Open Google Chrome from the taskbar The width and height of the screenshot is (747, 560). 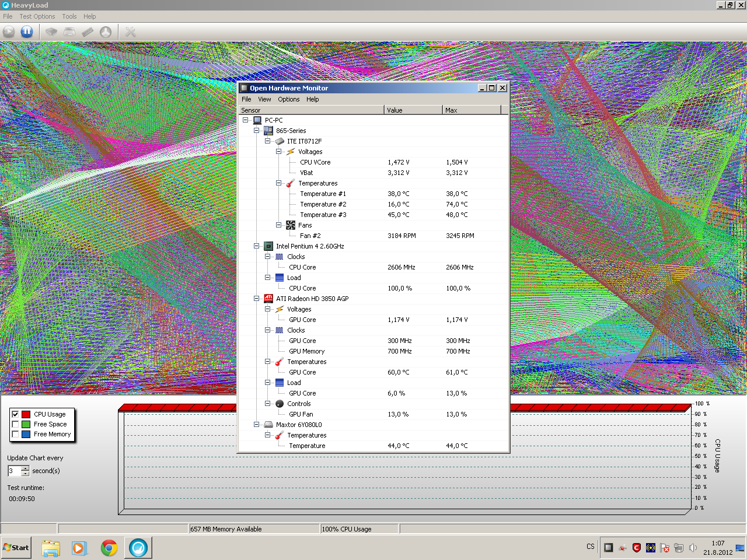109,548
